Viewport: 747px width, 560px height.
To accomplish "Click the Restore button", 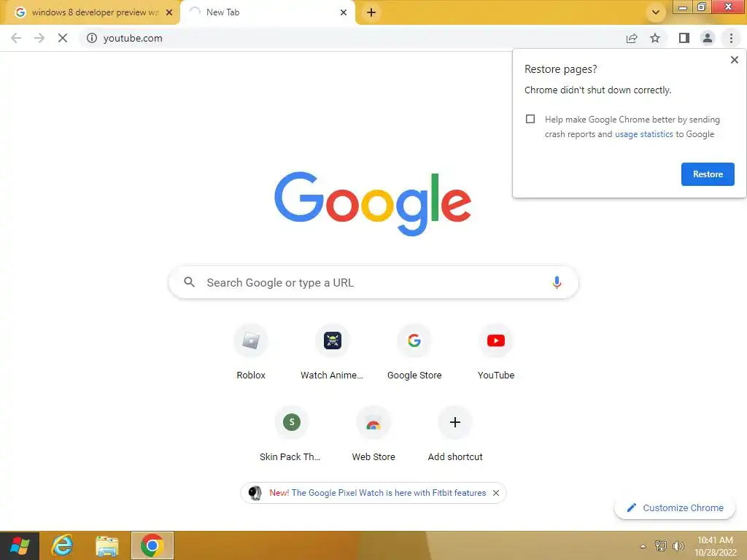I will [x=708, y=174].
